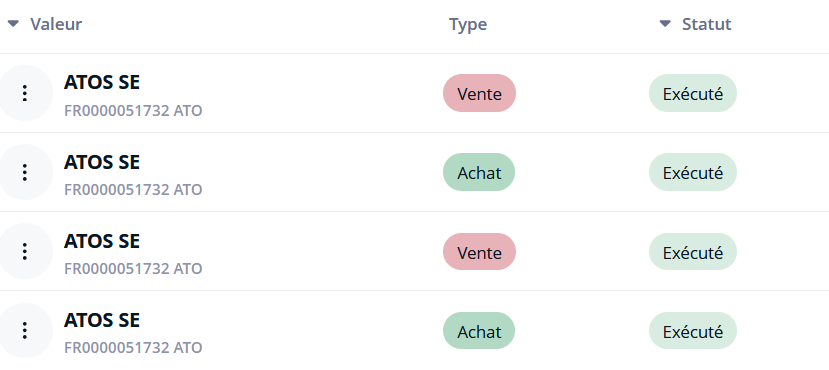The width and height of the screenshot is (829, 370).
Task: Open the three-dot menu of first ATOS SE row
Action: [x=24, y=93]
